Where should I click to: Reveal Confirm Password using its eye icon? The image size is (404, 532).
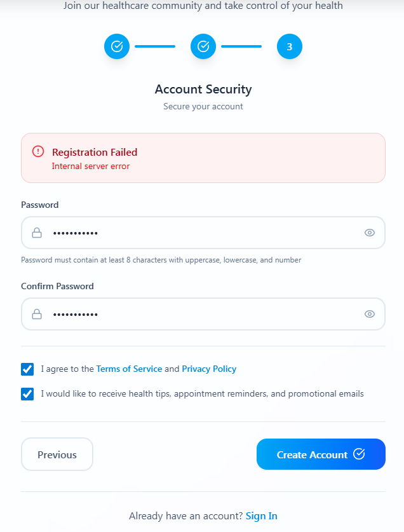pos(370,314)
